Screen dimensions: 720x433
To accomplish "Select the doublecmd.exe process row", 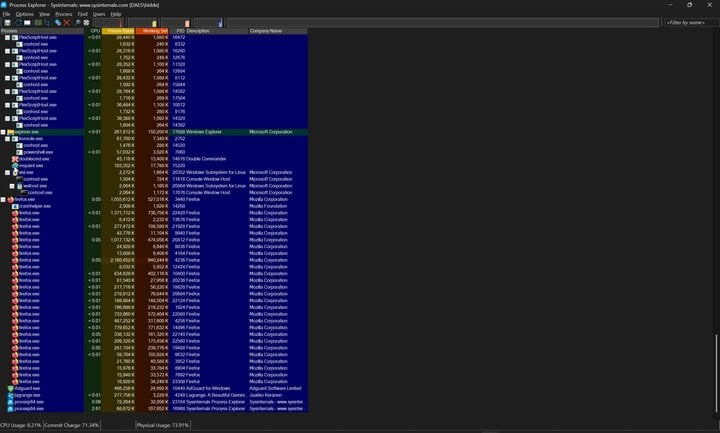I will click(x=154, y=159).
